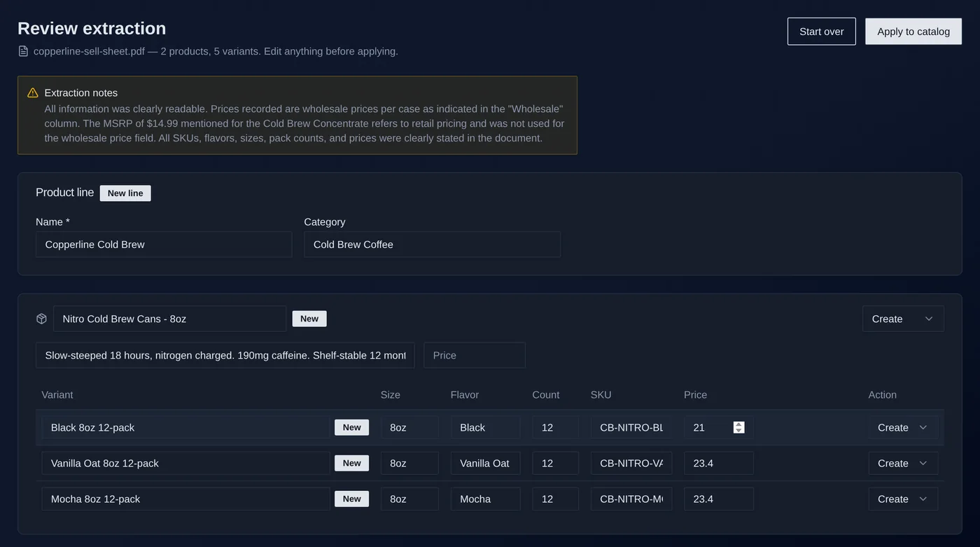This screenshot has height=547, width=980.
Task: Edit the product line Name field
Action: (164, 244)
